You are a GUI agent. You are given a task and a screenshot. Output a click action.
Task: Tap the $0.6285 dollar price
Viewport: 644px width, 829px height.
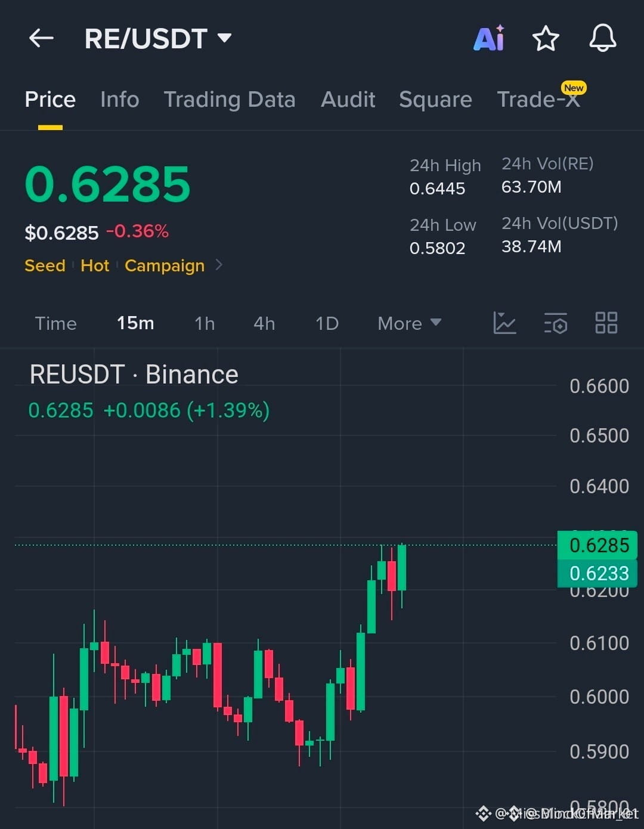point(61,233)
